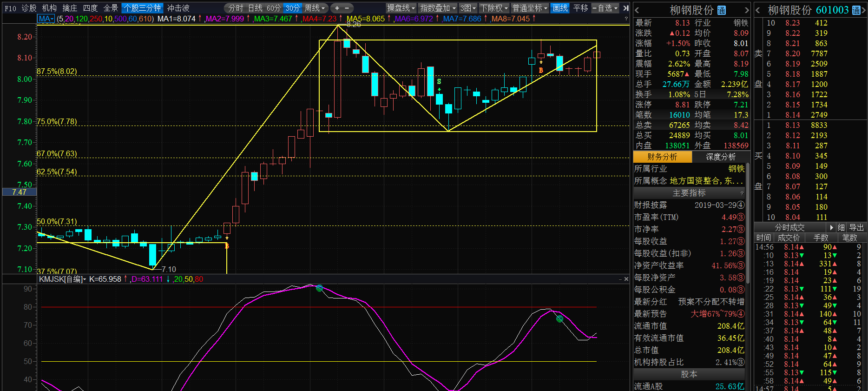868x391 pixels.
Task: Select the 30分 period
Action: point(293,8)
